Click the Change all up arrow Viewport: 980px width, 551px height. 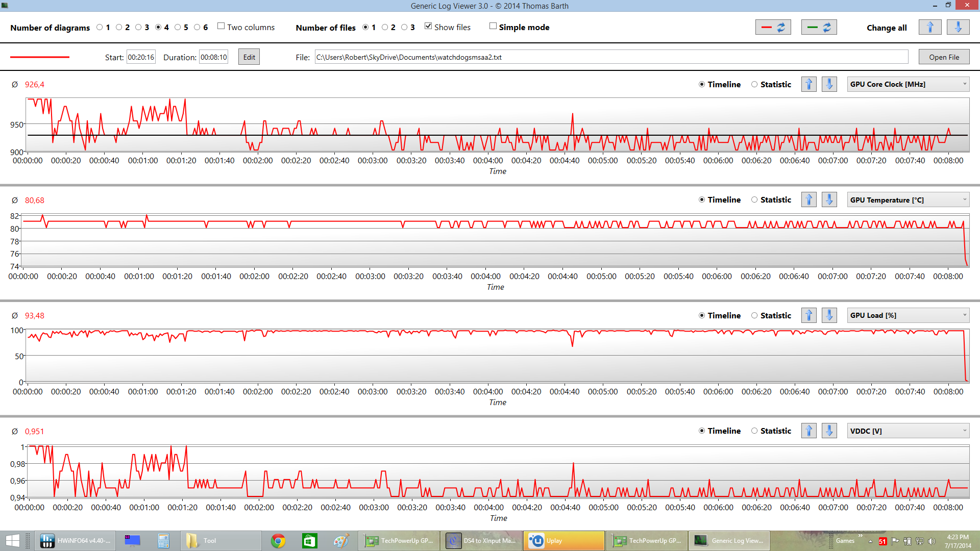929,27
